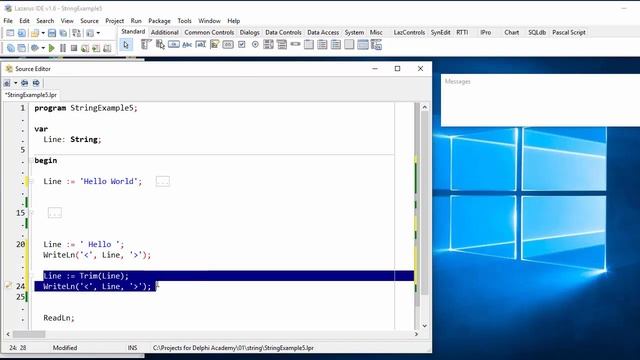Click the Jump Back arrow in Source Editor

click(x=25, y=83)
